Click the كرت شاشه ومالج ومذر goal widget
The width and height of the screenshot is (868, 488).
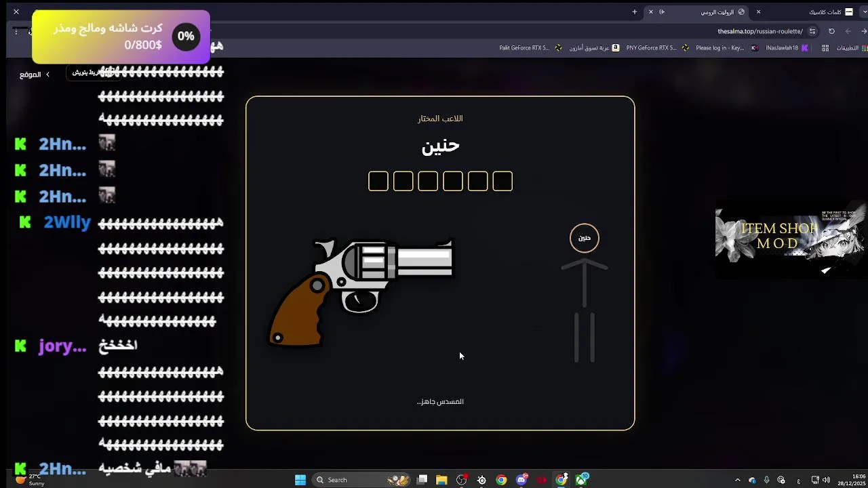(121, 37)
